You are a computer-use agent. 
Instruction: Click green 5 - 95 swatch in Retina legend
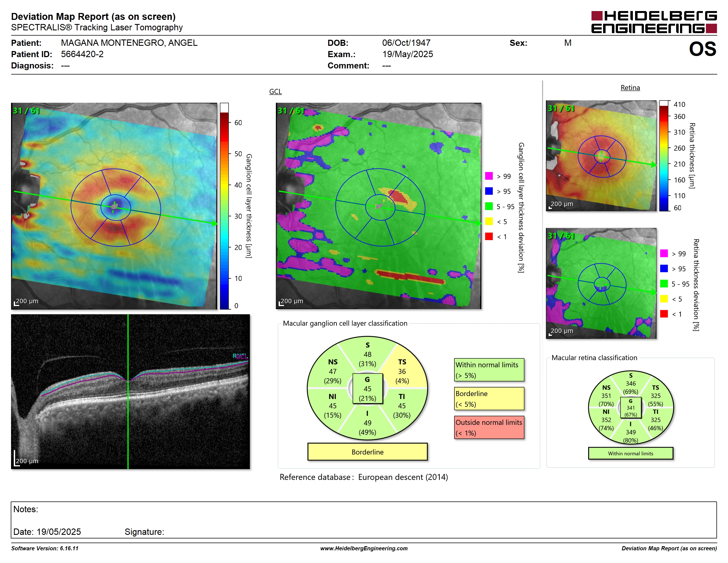click(x=664, y=283)
